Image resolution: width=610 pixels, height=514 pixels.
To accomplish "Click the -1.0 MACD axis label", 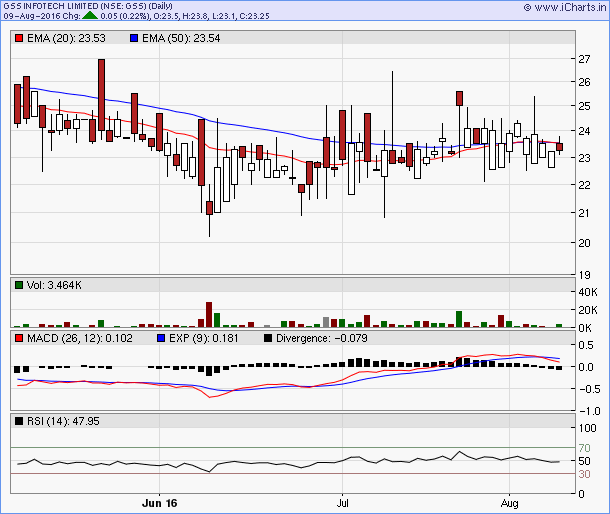I will click(x=590, y=411).
